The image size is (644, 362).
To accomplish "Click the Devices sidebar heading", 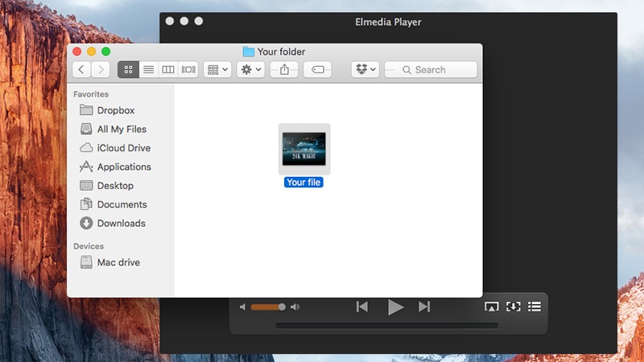I will [x=89, y=246].
